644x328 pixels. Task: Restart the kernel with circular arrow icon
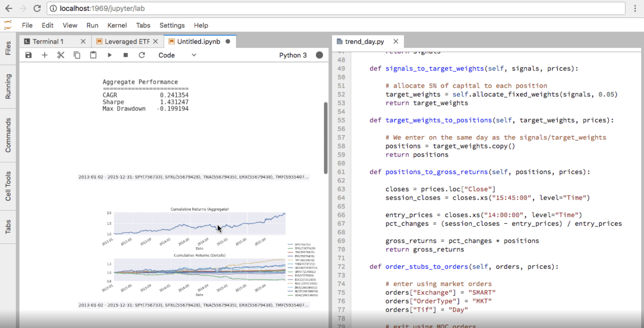point(142,55)
